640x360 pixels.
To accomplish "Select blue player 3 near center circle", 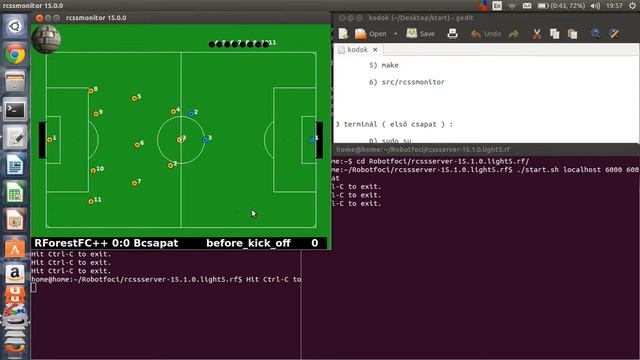I will click(x=205, y=140).
